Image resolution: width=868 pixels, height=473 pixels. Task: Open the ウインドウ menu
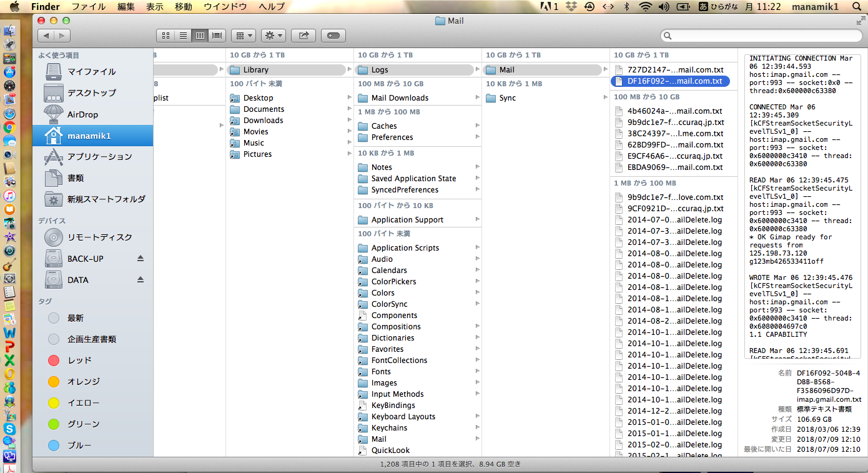pyautogui.click(x=225, y=7)
